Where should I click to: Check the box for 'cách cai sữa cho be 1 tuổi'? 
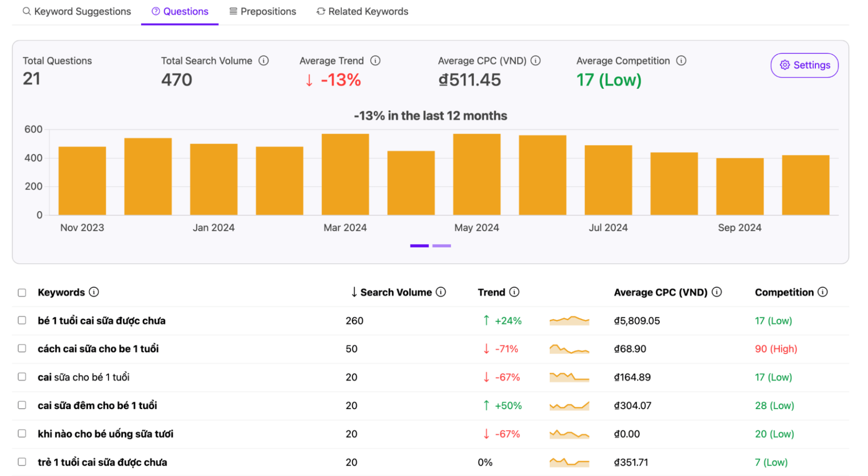[x=22, y=348]
